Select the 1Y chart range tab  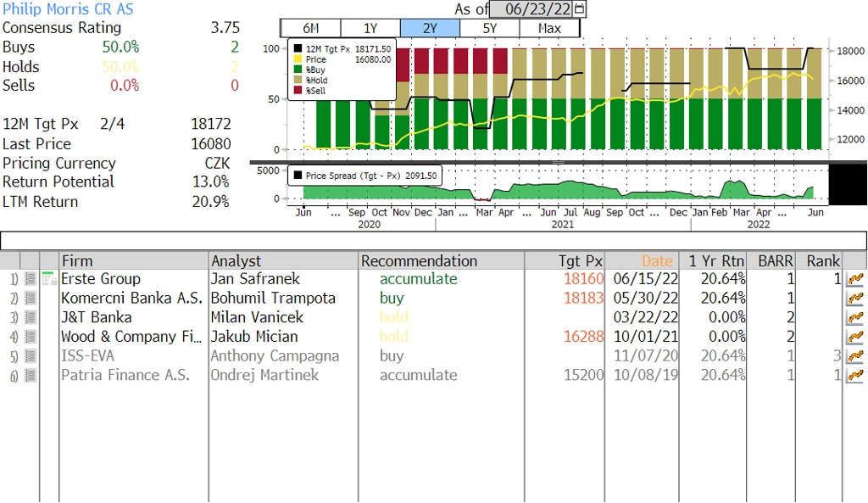[370, 28]
